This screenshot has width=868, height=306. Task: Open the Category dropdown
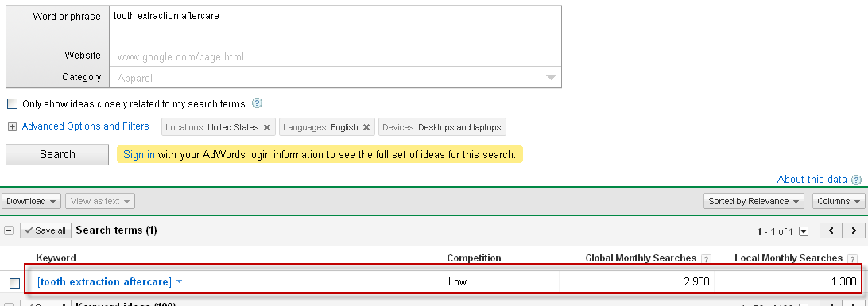click(551, 78)
